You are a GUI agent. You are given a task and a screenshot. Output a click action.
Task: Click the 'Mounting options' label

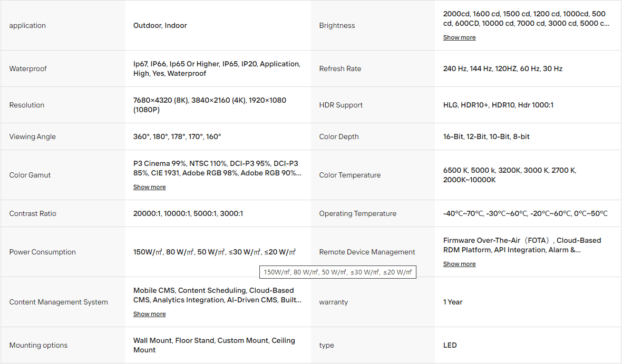click(x=38, y=345)
